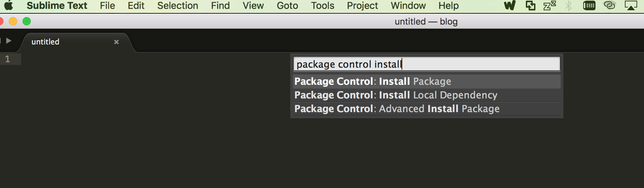The height and width of the screenshot is (188, 644).
Task: Click the memory chip menu bar icon
Action: [x=589, y=5]
